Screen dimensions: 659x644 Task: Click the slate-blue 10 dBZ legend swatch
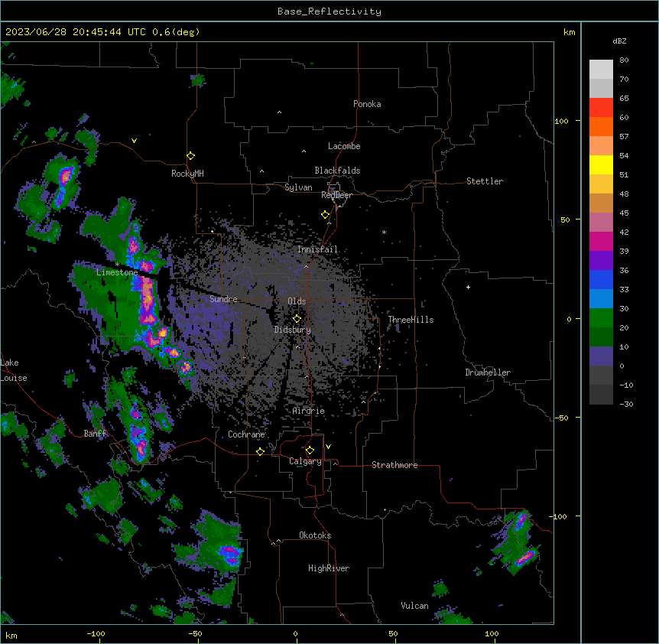pyautogui.click(x=601, y=356)
